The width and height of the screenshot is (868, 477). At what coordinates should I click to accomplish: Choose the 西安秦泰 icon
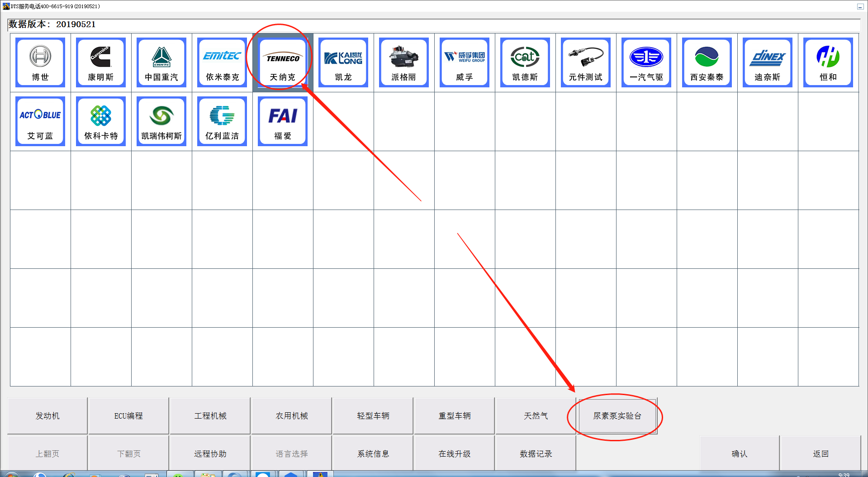707,62
